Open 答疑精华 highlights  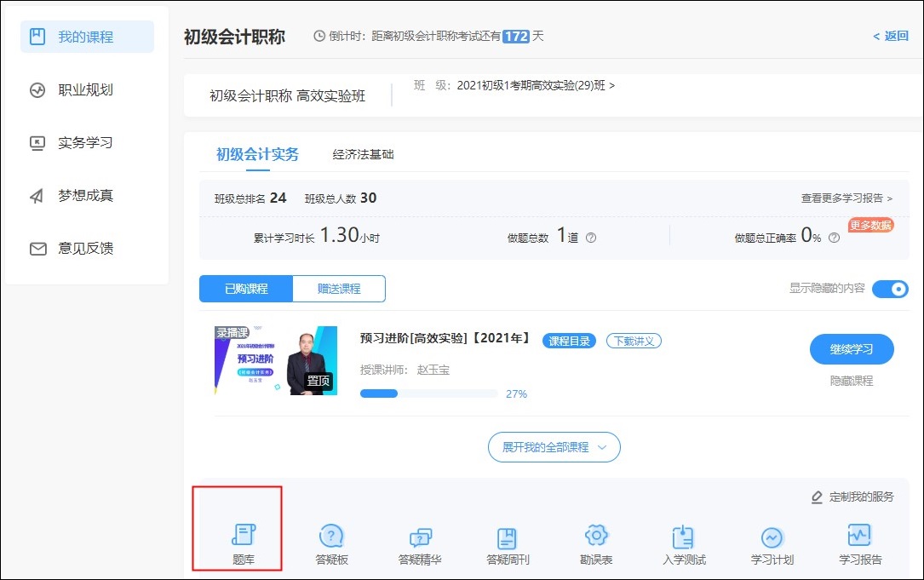(x=419, y=541)
